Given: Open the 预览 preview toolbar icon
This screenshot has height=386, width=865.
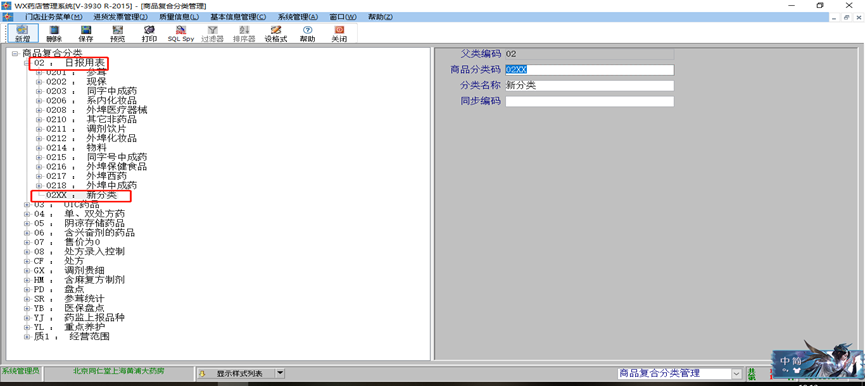Looking at the screenshot, I should pos(117,33).
